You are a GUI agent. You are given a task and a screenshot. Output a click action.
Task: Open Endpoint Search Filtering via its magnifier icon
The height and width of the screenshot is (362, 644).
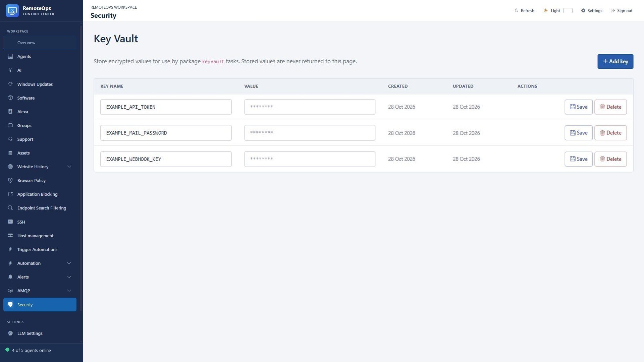pyautogui.click(x=10, y=208)
